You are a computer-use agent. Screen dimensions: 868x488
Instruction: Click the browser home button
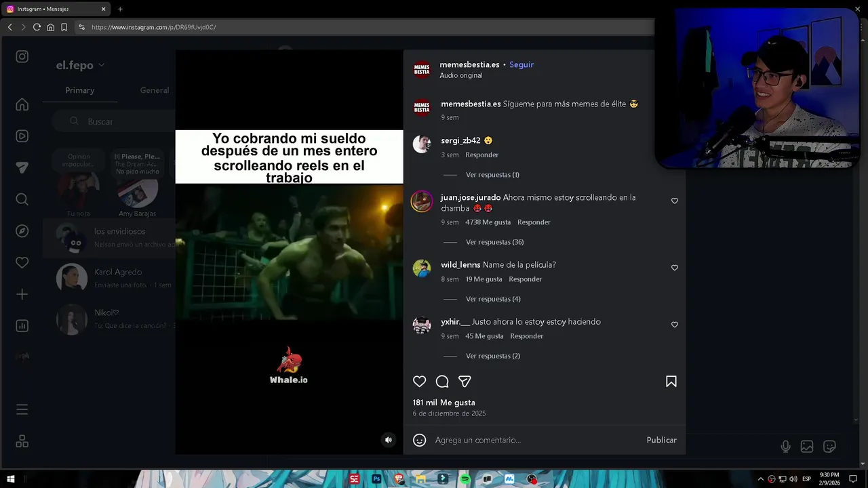click(x=50, y=27)
